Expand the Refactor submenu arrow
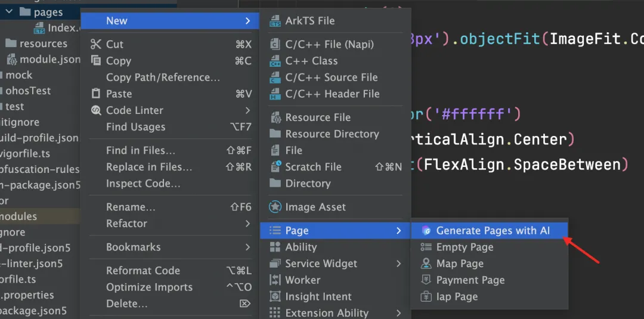Viewport: 644px width, 319px height. pyautogui.click(x=247, y=224)
